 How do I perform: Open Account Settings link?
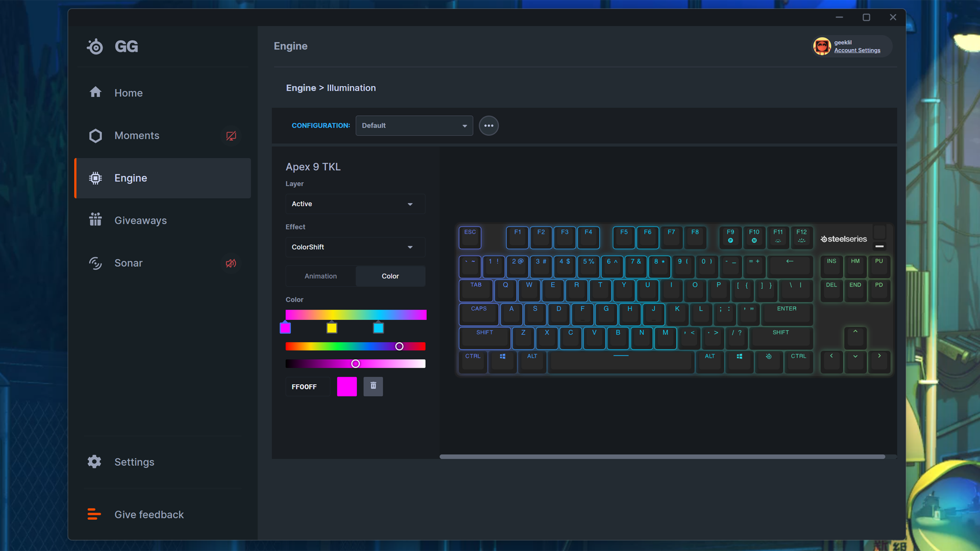pyautogui.click(x=857, y=51)
